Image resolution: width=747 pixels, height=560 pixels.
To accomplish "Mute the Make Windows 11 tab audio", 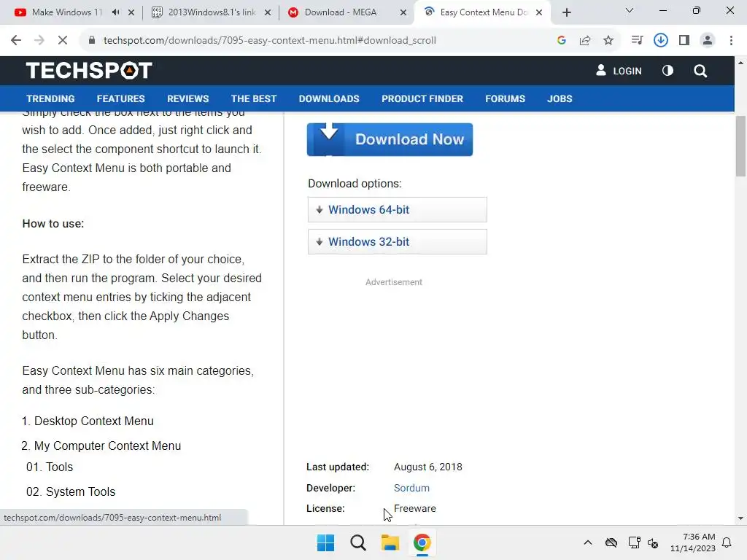I will point(116,12).
